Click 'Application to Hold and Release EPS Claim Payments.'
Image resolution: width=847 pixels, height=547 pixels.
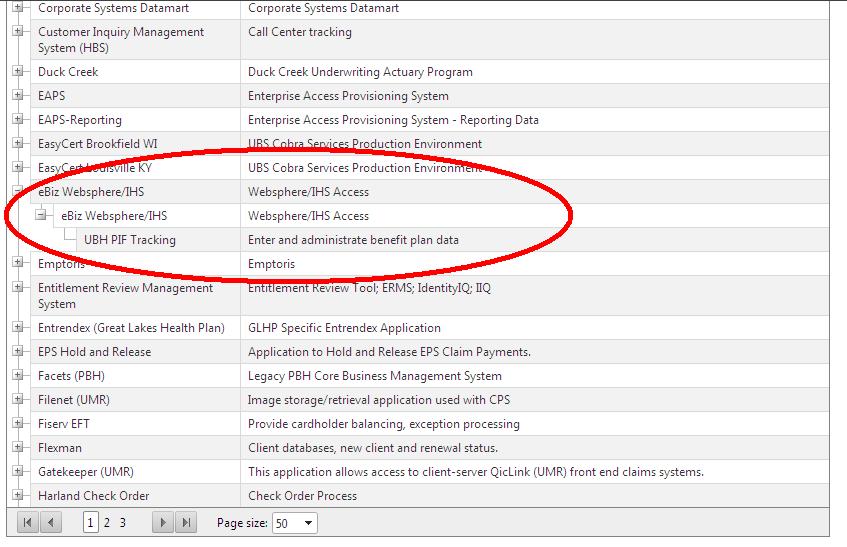pos(389,352)
